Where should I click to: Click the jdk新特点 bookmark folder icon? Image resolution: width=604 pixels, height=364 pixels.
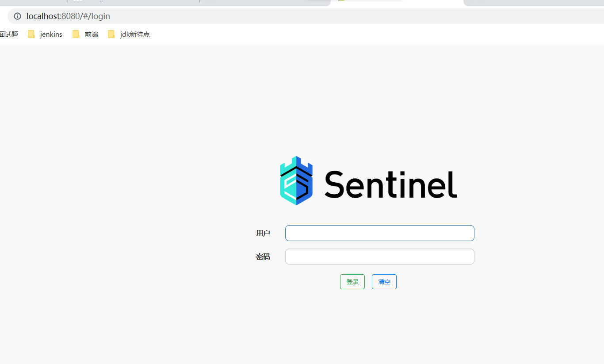pos(111,34)
